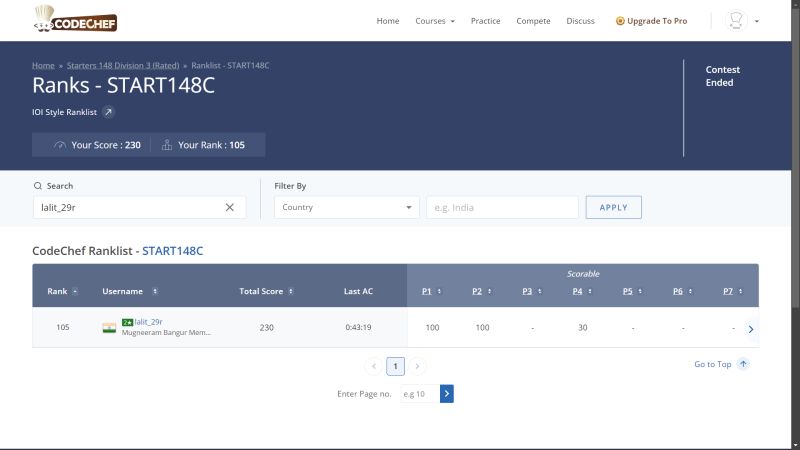Viewport: 800px width, 450px height.
Task: Sort by P7 score arrows
Action: point(741,291)
